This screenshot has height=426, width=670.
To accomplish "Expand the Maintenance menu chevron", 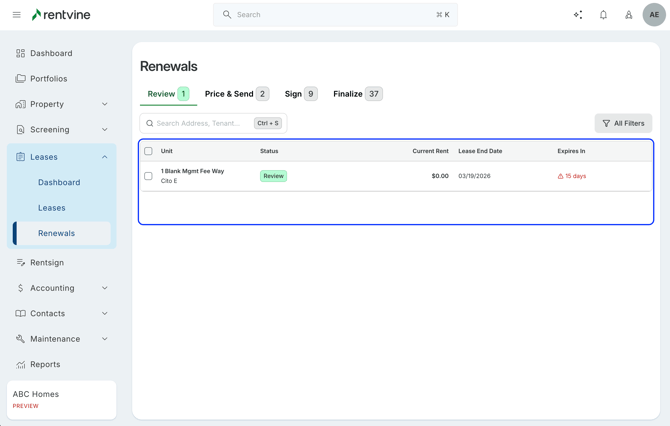I will point(105,339).
